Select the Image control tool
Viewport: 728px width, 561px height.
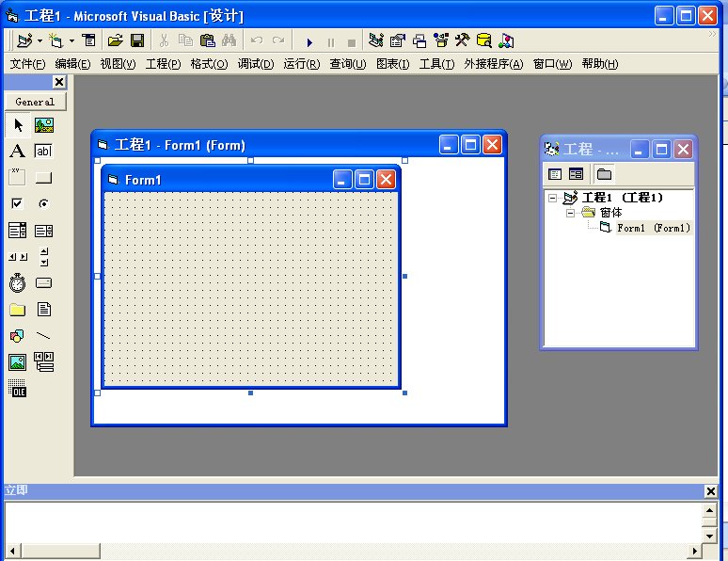pos(18,362)
